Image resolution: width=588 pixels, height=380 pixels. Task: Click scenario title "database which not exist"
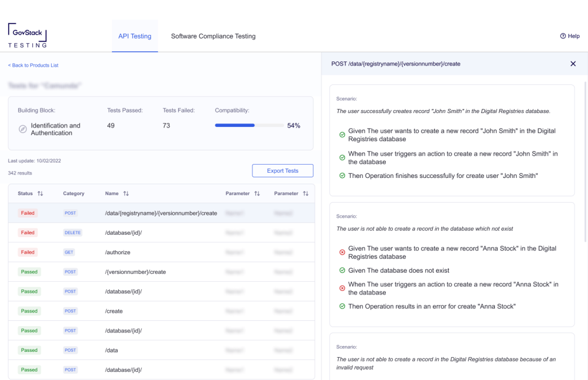click(x=424, y=228)
